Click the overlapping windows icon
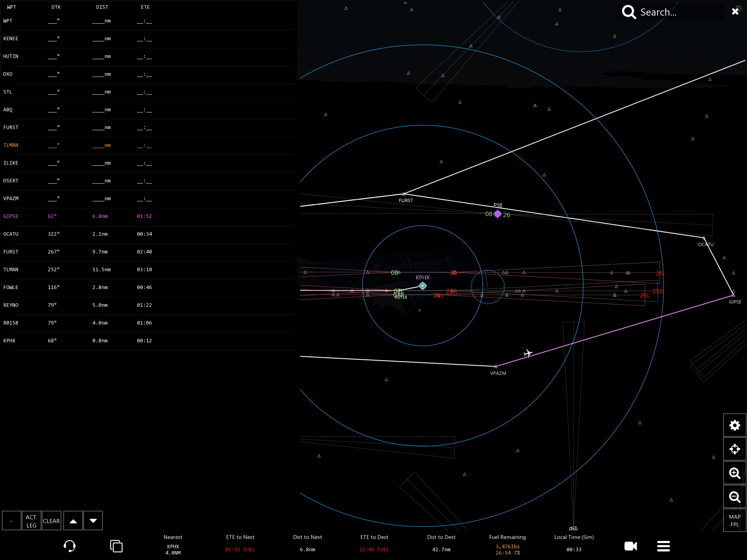747x560 pixels. pos(116,546)
